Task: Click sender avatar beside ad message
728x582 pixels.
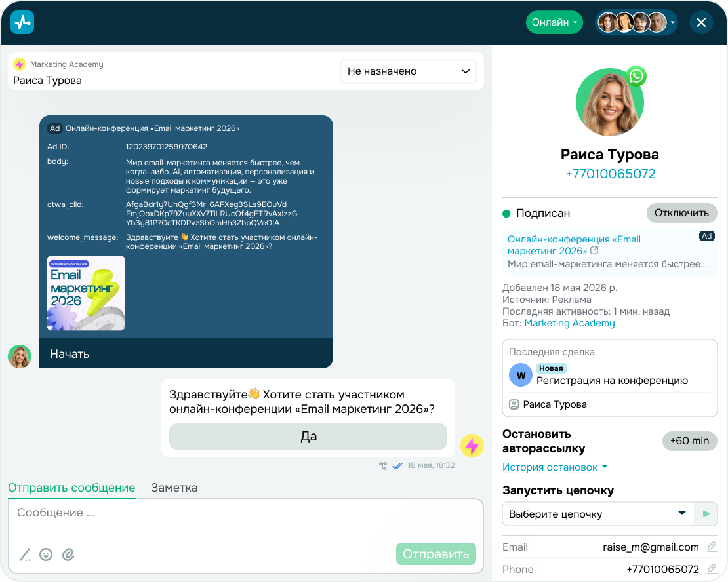Action: [x=20, y=357]
